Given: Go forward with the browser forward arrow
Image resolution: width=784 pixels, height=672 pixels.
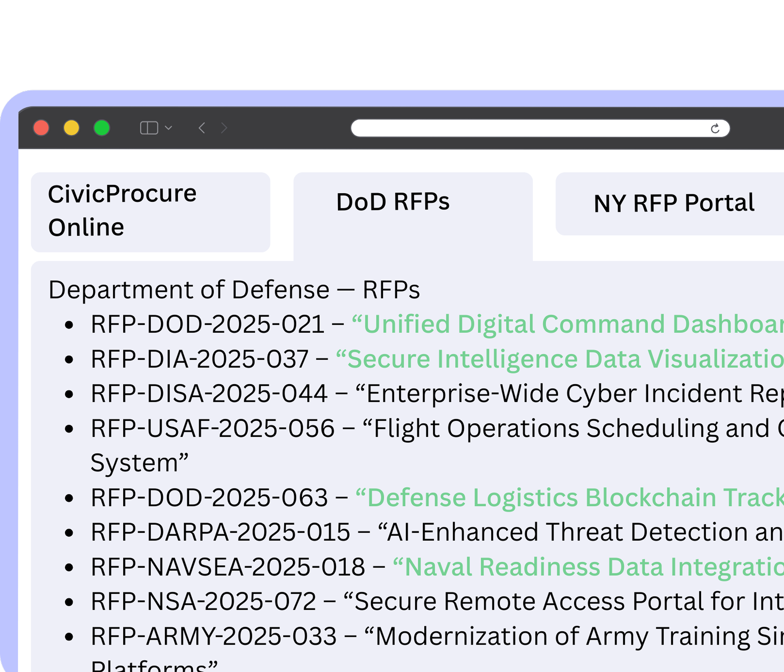Looking at the screenshot, I should [224, 128].
